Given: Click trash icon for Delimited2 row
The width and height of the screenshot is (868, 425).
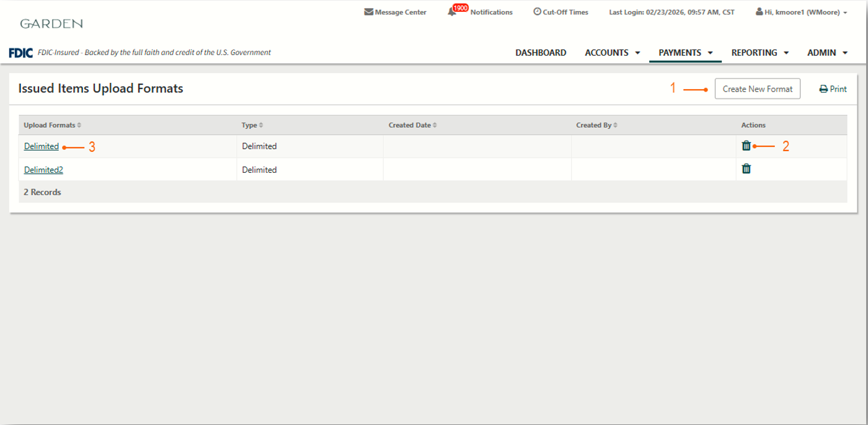Looking at the screenshot, I should pyautogui.click(x=746, y=169).
